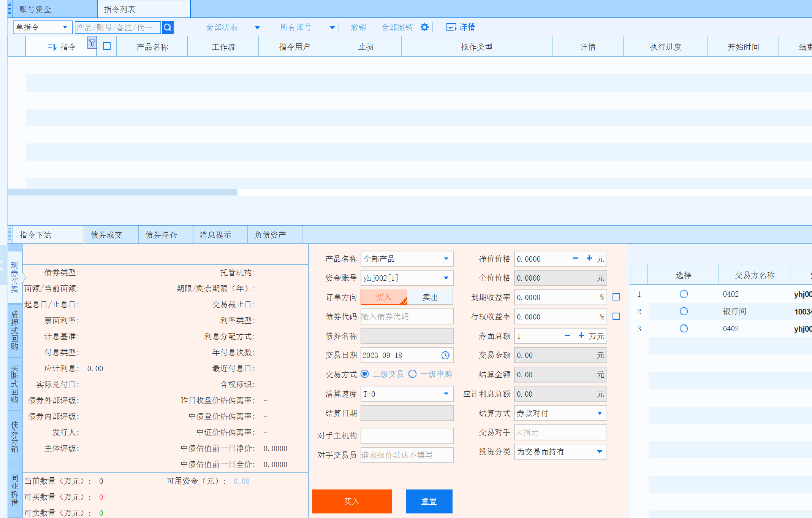Increase 净价价格 with plus icon

[589, 259]
